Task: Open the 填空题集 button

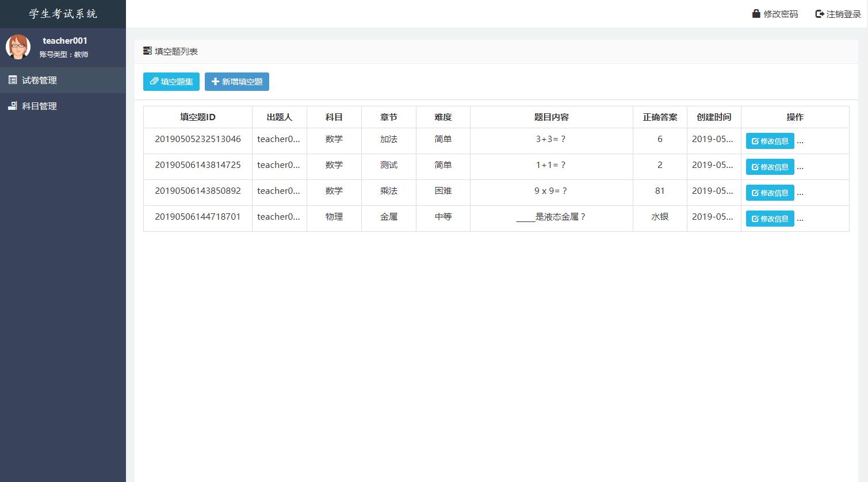Action: 171,82
